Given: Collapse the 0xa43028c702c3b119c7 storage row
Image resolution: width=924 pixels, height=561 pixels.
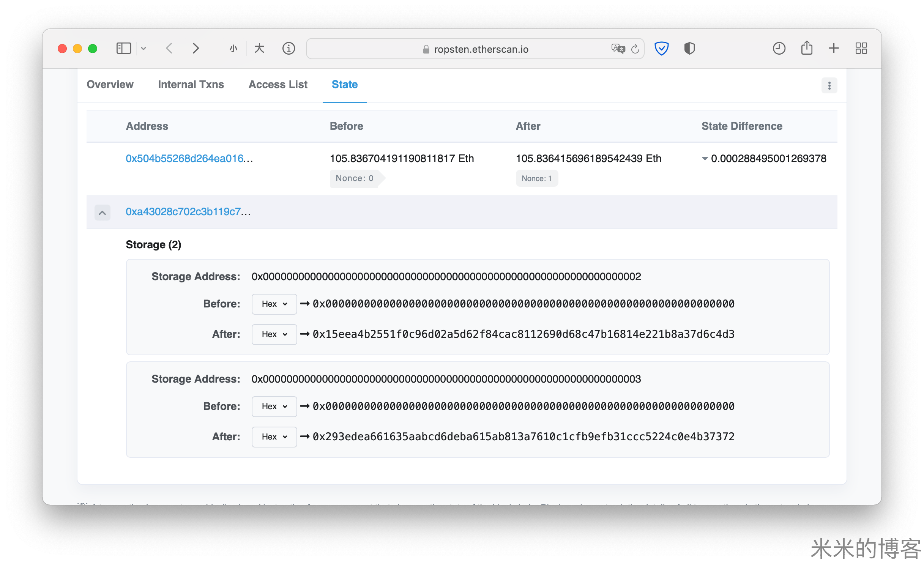Looking at the screenshot, I should click(102, 213).
